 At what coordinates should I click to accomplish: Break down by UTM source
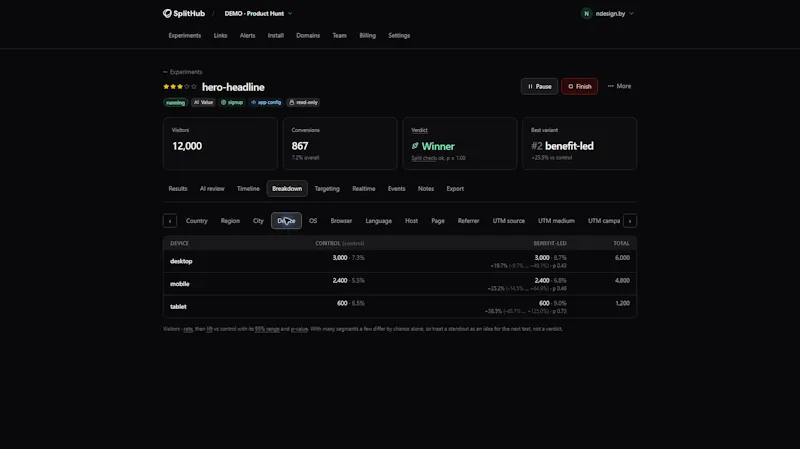509,221
